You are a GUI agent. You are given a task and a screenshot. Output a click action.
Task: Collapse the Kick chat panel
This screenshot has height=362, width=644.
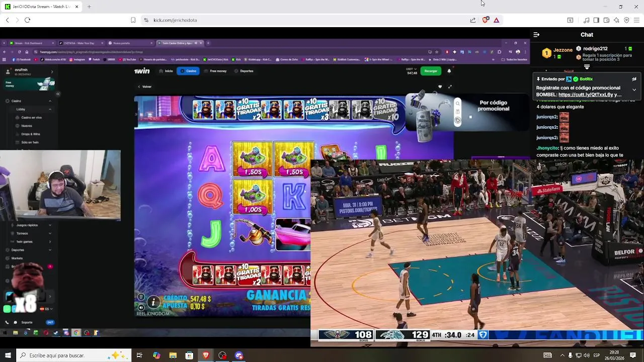pyautogui.click(x=536, y=35)
